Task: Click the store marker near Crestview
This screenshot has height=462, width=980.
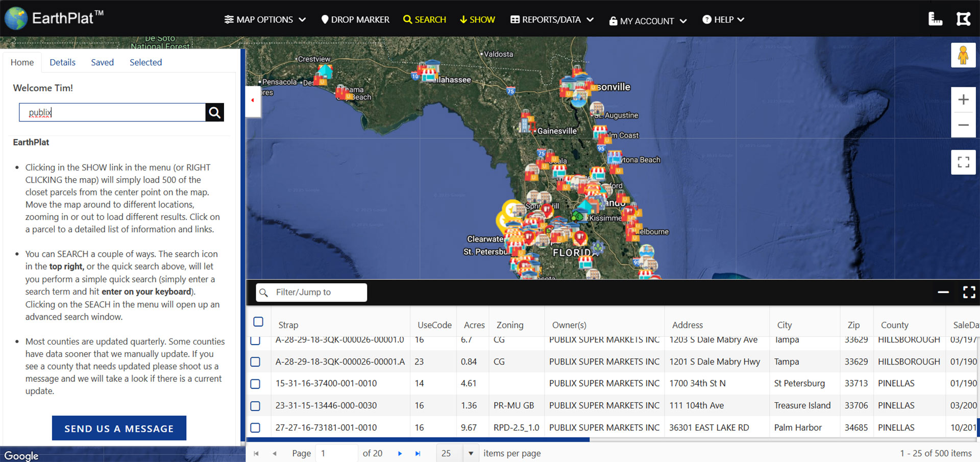Action: click(x=325, y=71)
